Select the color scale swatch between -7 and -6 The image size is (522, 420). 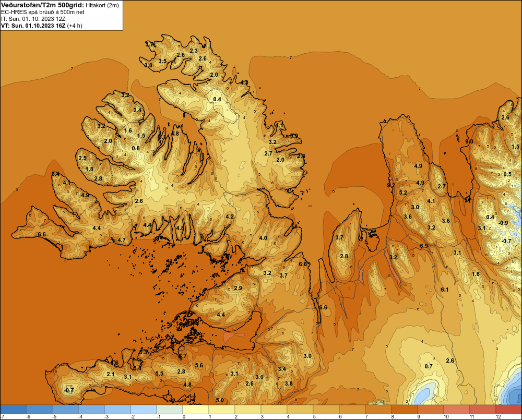tap(13, 409)
